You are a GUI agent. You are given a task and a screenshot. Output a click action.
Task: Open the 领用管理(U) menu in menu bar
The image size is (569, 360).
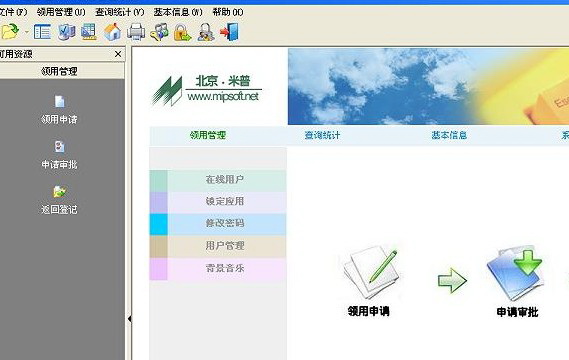(x=61, y=12)
